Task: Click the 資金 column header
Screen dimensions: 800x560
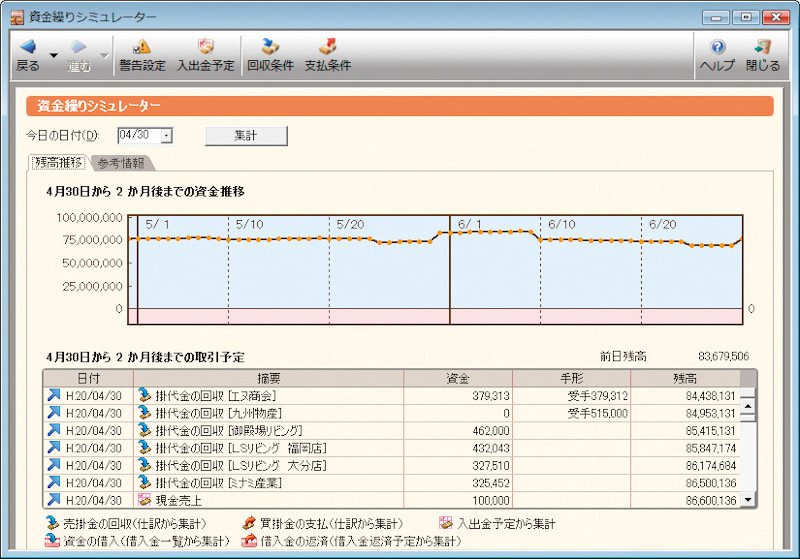Action: 458,378
